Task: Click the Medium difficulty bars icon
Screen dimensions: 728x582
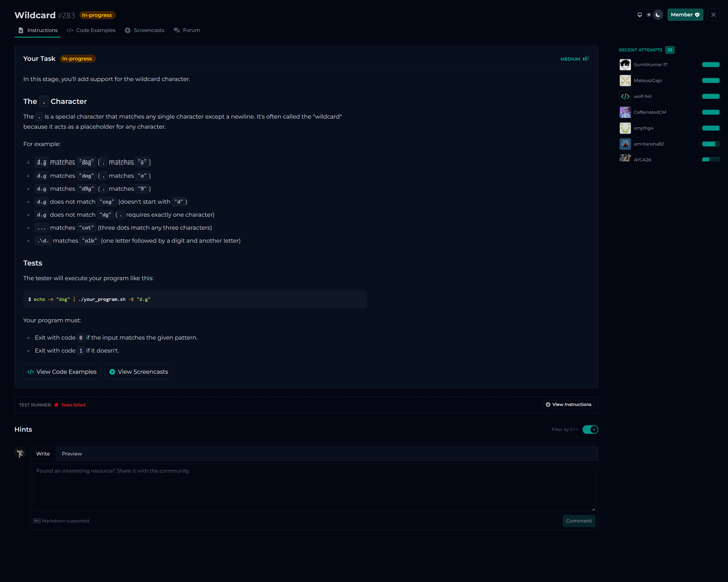Action: tap(586, 59)
